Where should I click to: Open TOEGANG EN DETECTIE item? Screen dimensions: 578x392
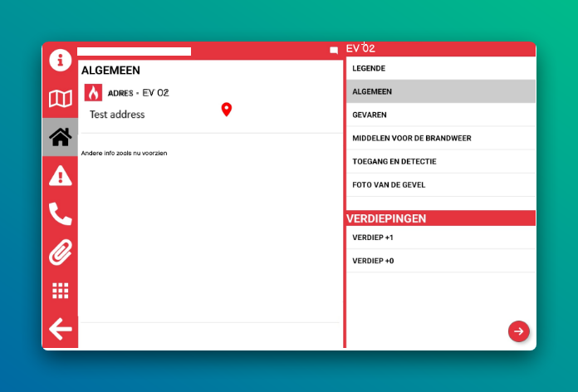pyautogui.click(x=440, y=161)
